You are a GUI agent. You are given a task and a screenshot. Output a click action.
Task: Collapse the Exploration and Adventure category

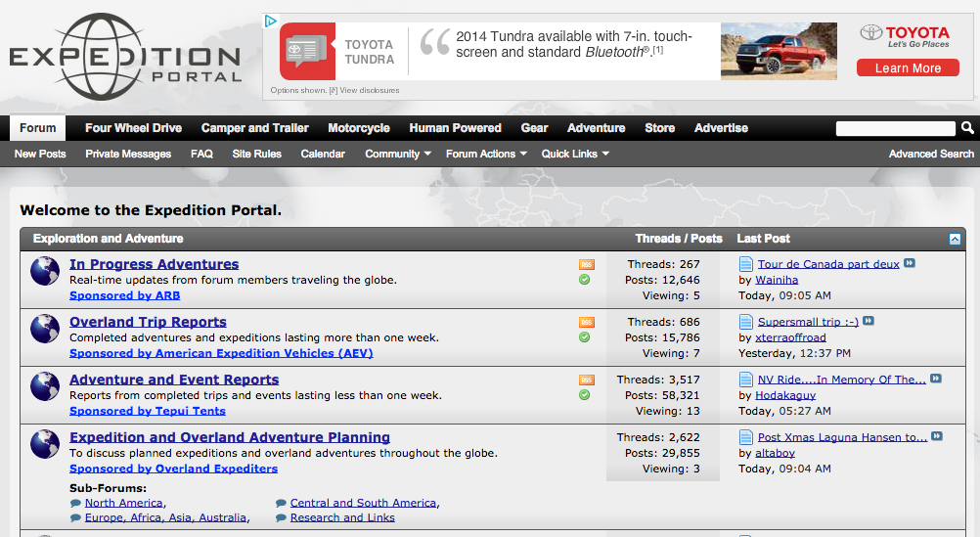(x=955, y=239)
